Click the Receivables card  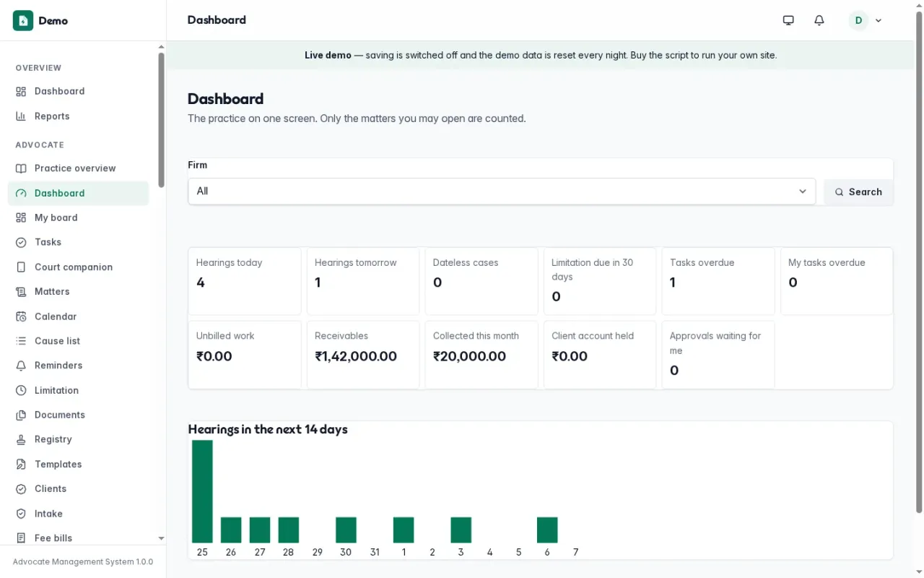(x=363, y=355)
